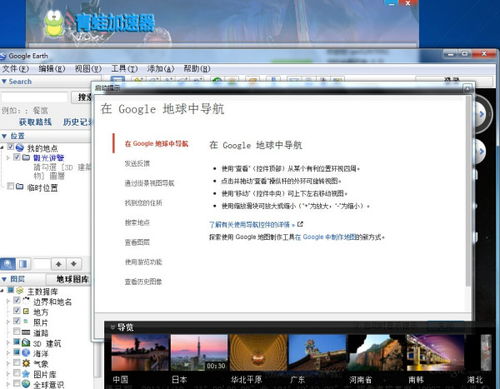
Task: Check the 临时位置 checkbox
Action: pos(11,186)
